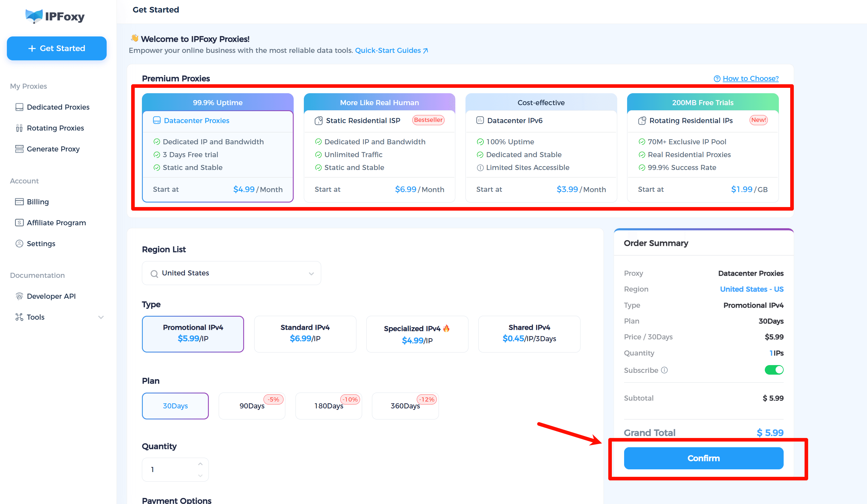Select the Datacenter IPv6 card

[541, 148]
